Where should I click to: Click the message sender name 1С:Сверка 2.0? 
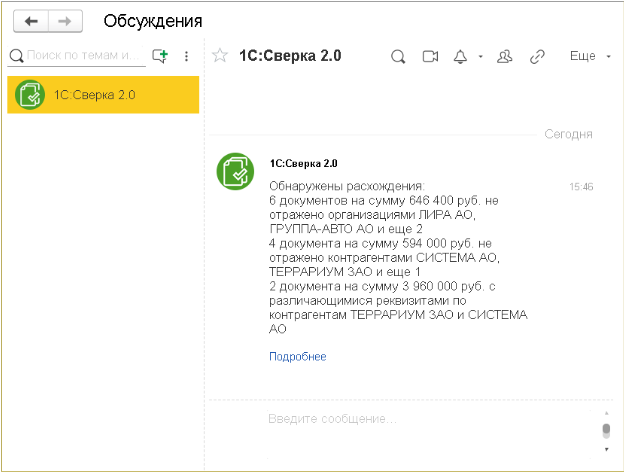pos(303,164)
